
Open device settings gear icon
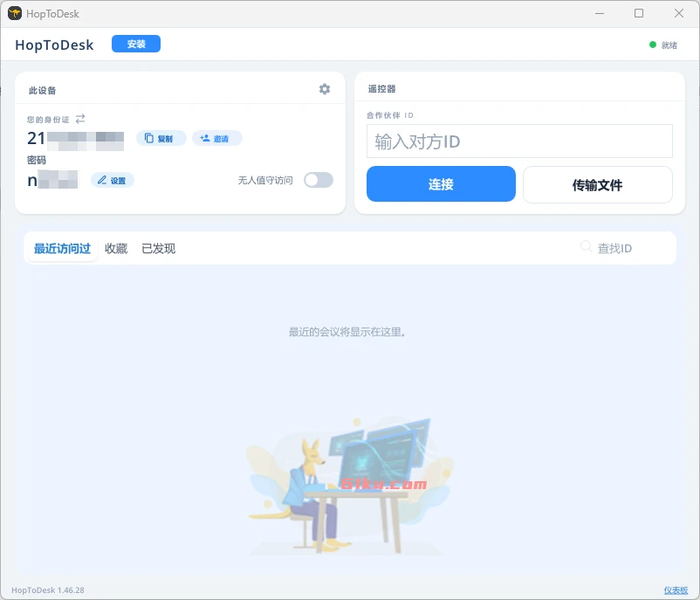coord(325,89)
